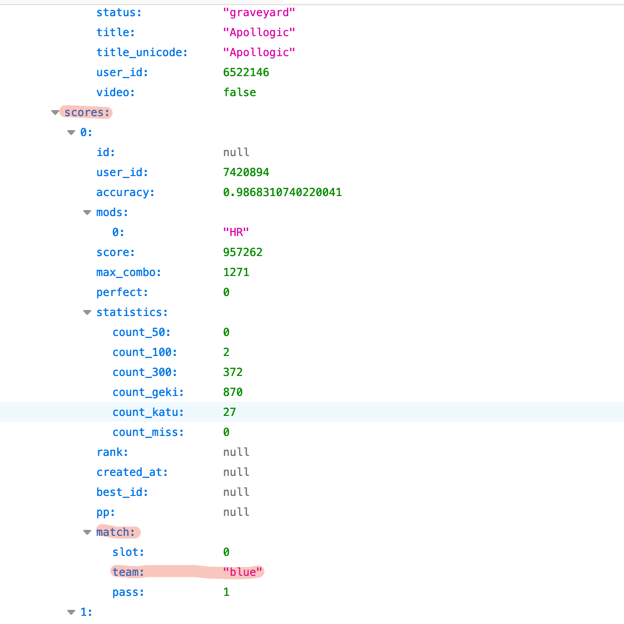Screen dimensions: 624x624
Task: Click the rank key
Action: coord(112,452)
